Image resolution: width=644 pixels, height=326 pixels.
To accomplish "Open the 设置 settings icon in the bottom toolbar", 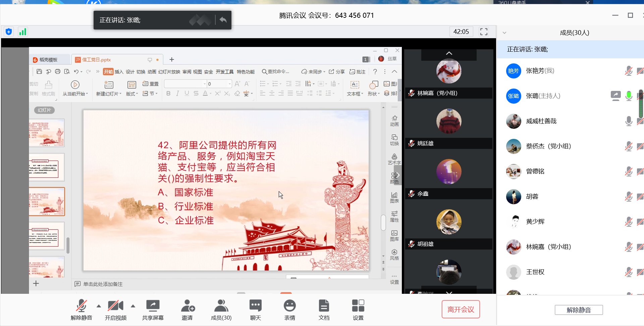I will point(358,306).
